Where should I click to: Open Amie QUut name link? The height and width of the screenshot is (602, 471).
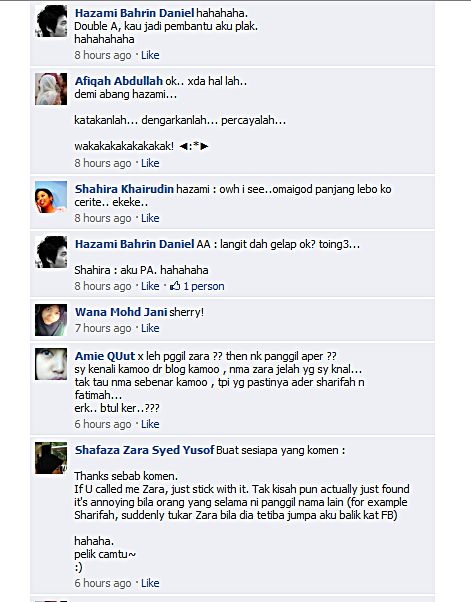tap(105, 356)
